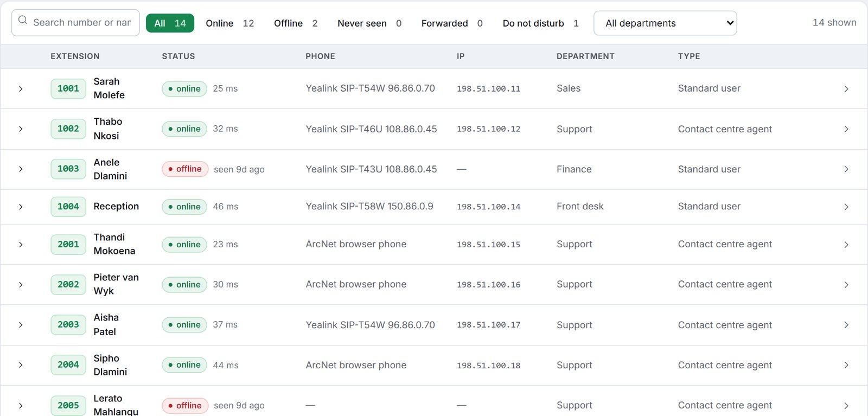The height and width of the screenshot is (416, 868).
Task: Focus the search number or name field
Action: pos(75,23)
